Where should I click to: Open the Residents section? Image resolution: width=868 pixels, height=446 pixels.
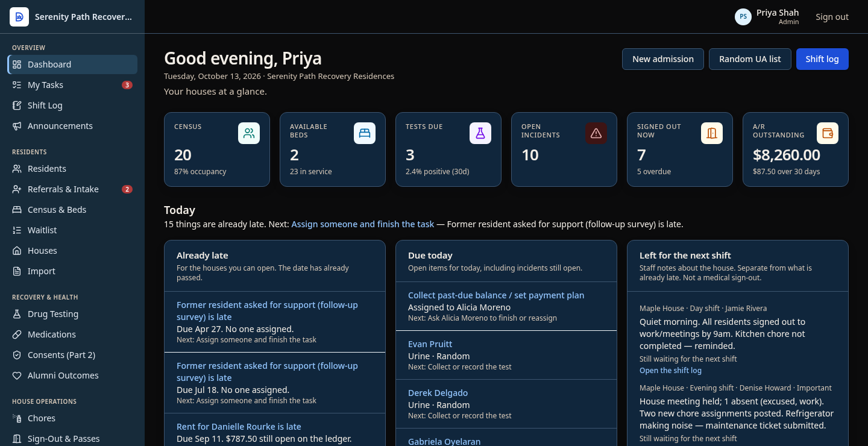tap(72, 169)
